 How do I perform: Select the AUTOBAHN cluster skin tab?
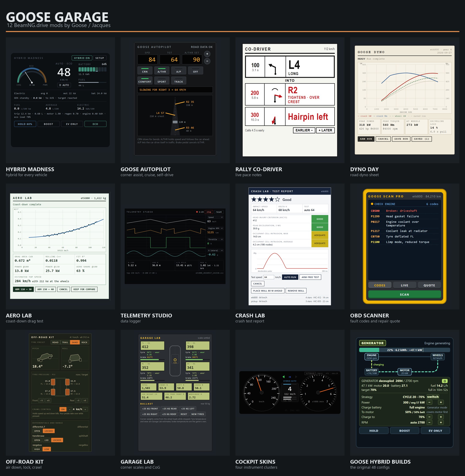[310, 373]
